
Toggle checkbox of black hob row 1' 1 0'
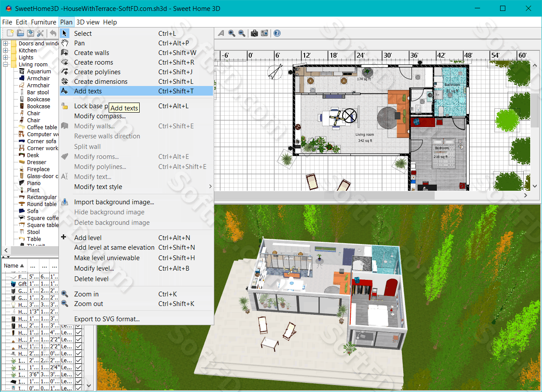coord(79,381)
